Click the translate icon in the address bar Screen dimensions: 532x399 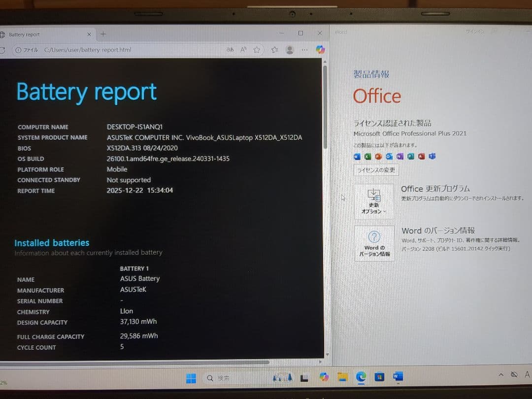tap(230, 49)
